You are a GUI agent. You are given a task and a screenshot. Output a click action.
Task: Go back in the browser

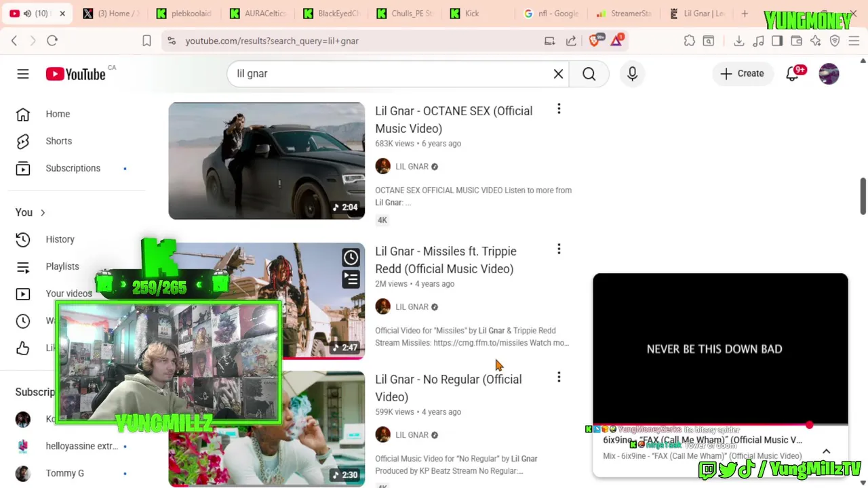tap(14, 41)
